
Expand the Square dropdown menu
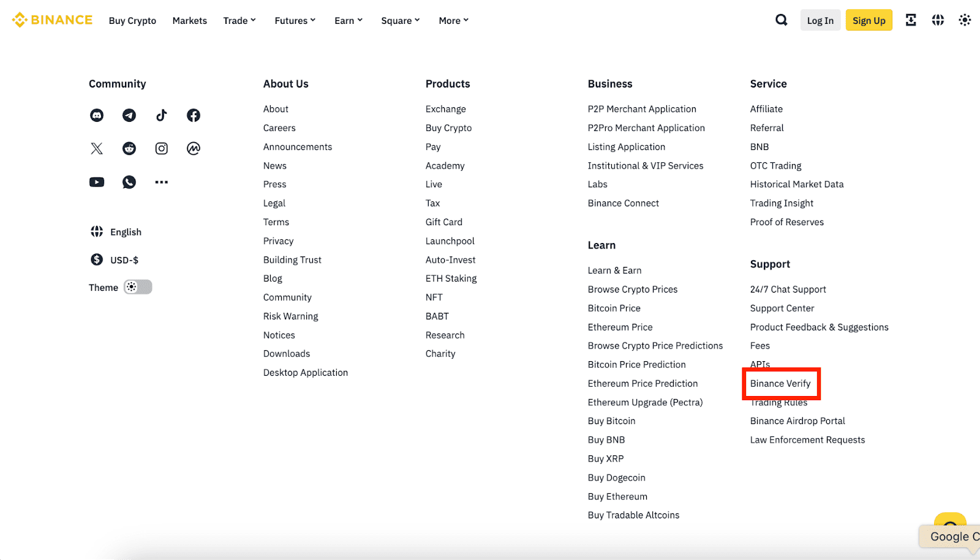[x=401, y=21]
